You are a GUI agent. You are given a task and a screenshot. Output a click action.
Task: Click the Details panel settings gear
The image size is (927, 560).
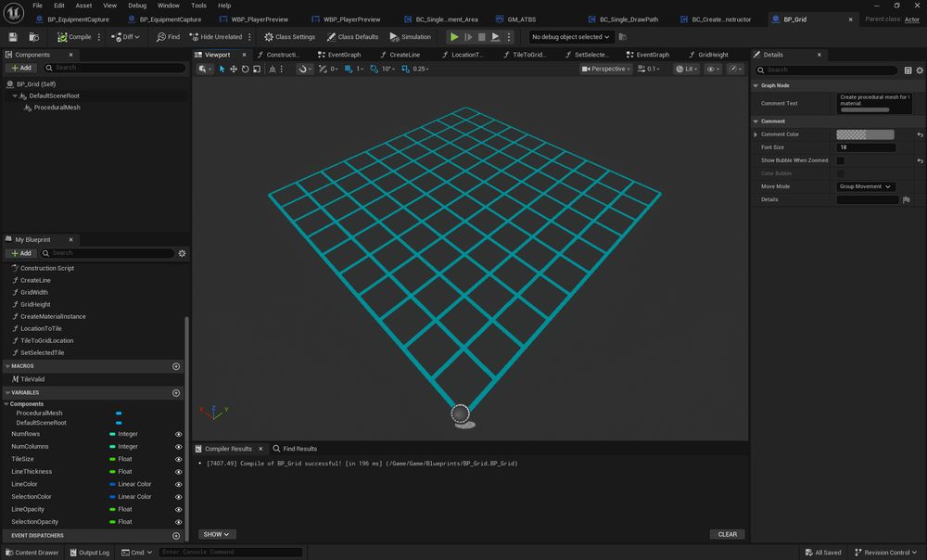920,70
